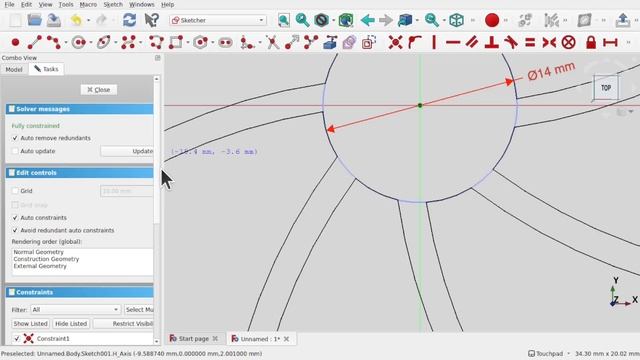Image resolution: width=640 pixels, height=360 pixels.
Task: Select the create point tool
Action: tap(16, 42)
